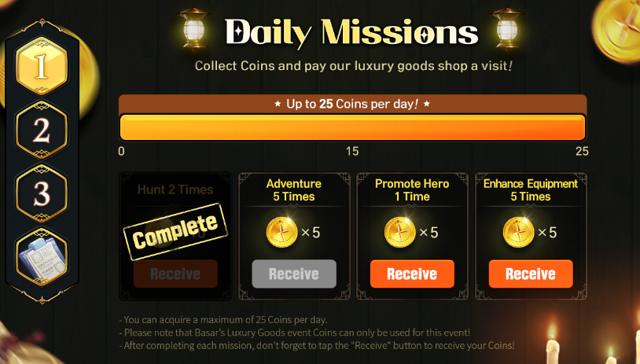The width and height of the screenshot is (640, 364).
Task: Click the 25 marker under progress bar
Action: tap(582, 152)
